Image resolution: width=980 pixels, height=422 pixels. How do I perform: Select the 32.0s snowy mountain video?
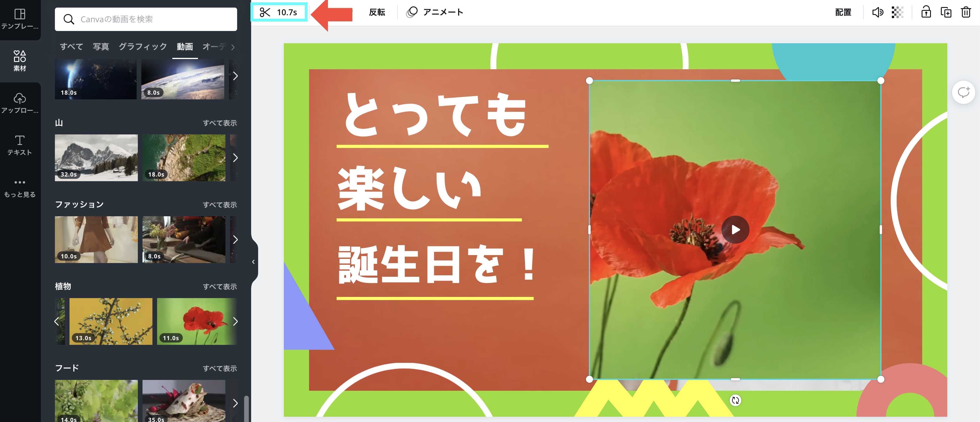96,158
